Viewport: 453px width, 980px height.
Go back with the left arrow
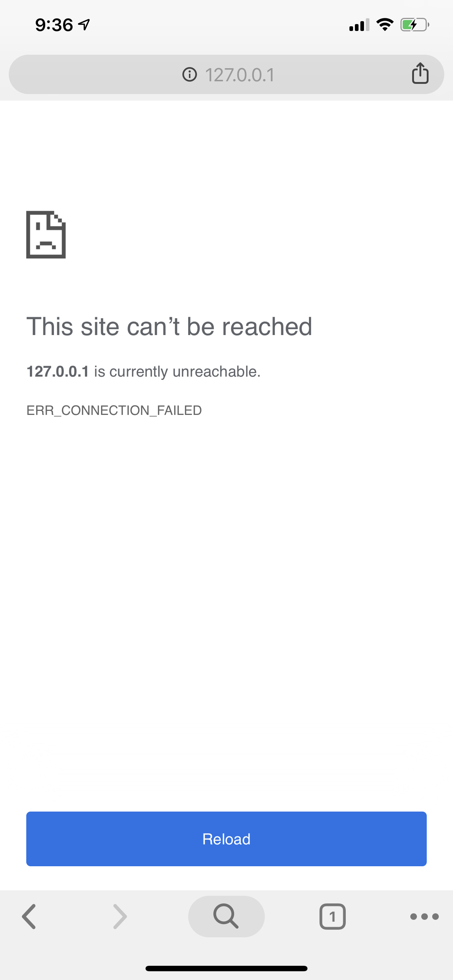[x=29, y=917]
